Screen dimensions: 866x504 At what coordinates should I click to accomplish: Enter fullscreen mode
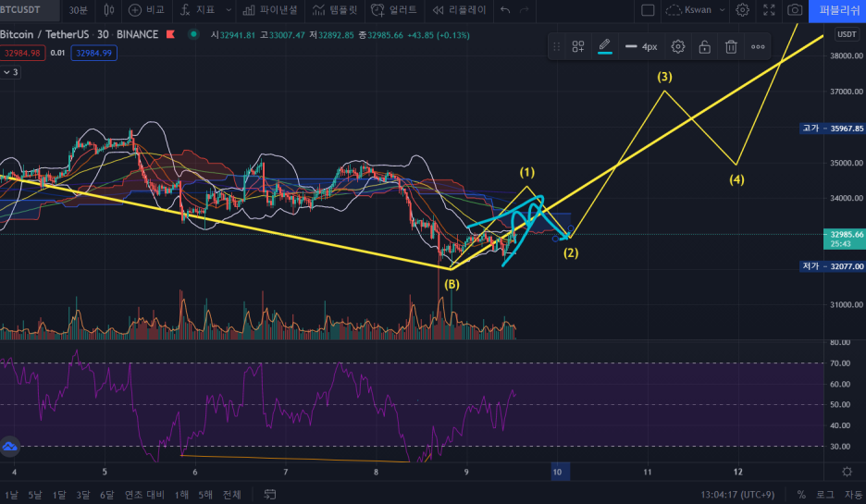coord(769,10)
